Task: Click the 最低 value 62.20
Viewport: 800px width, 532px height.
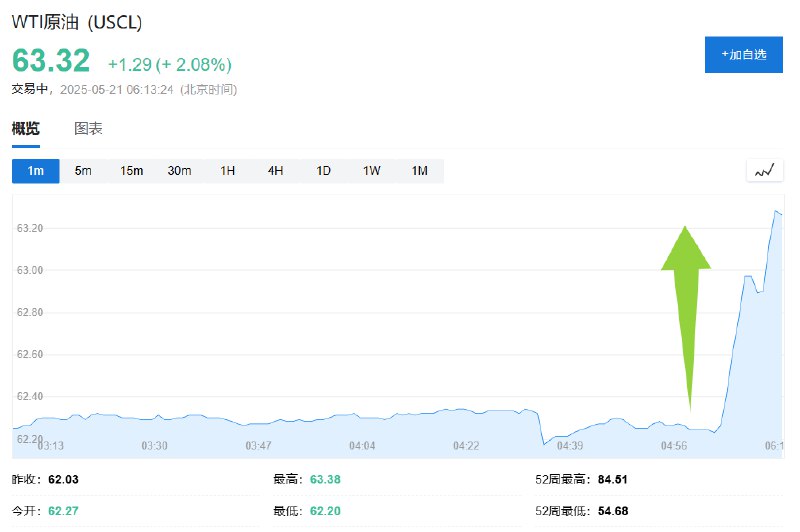Action: pos(325,511)
